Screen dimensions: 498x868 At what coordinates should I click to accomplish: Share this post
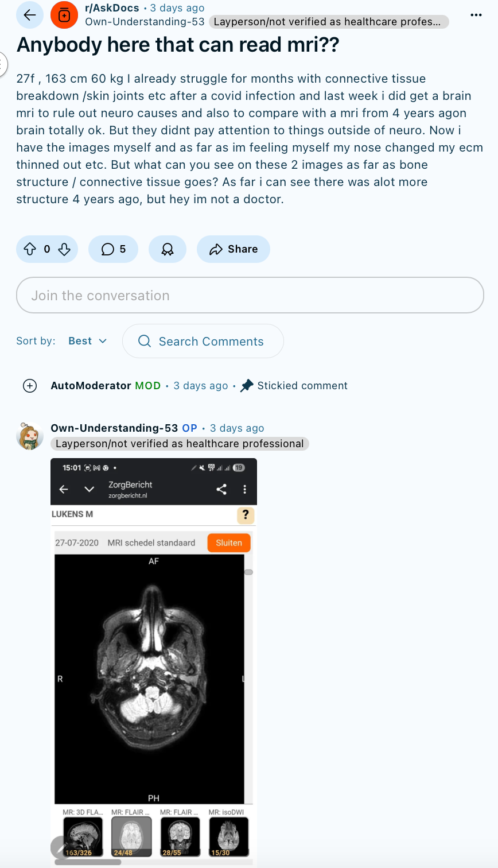pos(234,249)
